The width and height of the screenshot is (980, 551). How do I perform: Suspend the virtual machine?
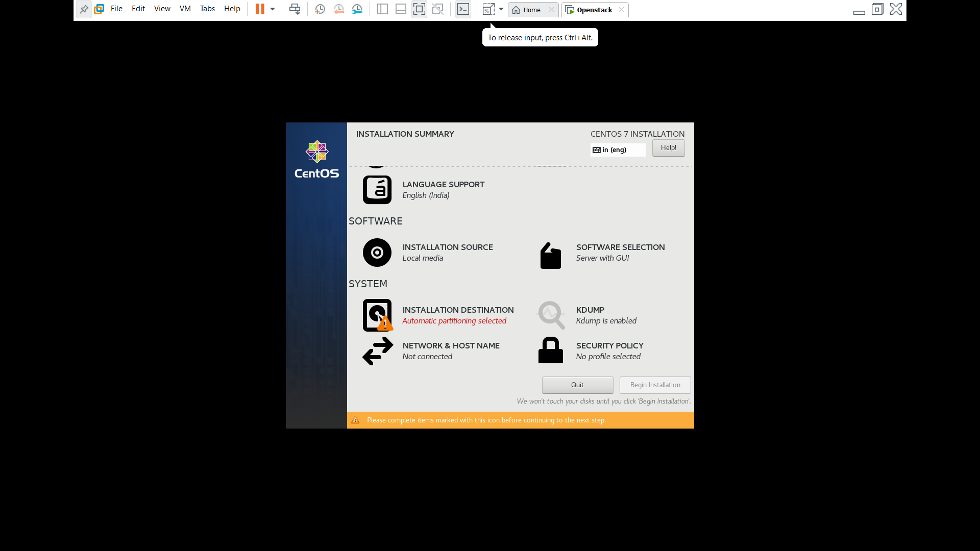point(261,9)
